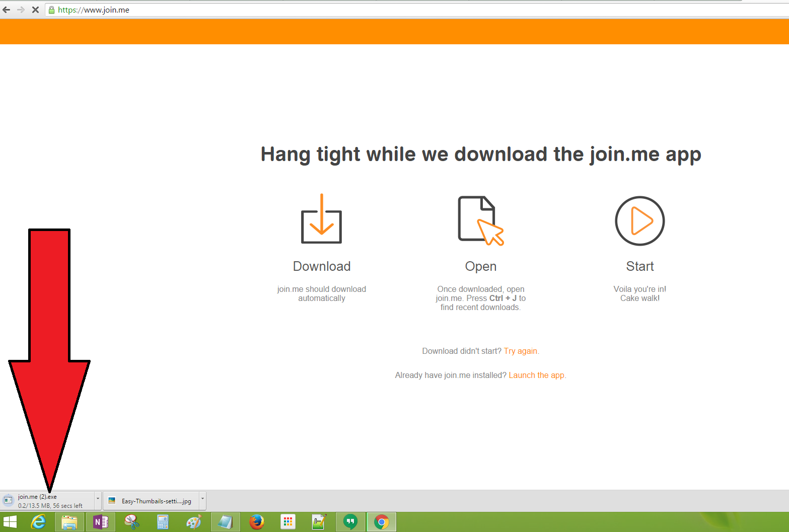Click the 'Download' step label
Viewport: 789px width, 532px height.
click(x=322, y=266)
